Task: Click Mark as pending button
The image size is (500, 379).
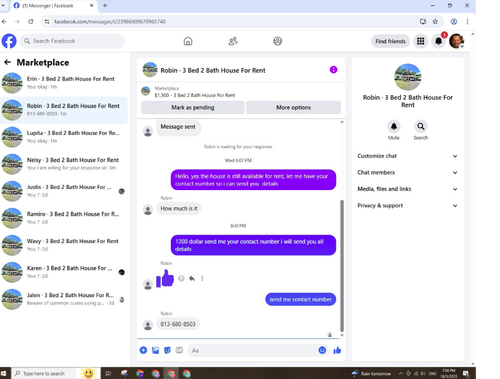Action: [193, 107]
